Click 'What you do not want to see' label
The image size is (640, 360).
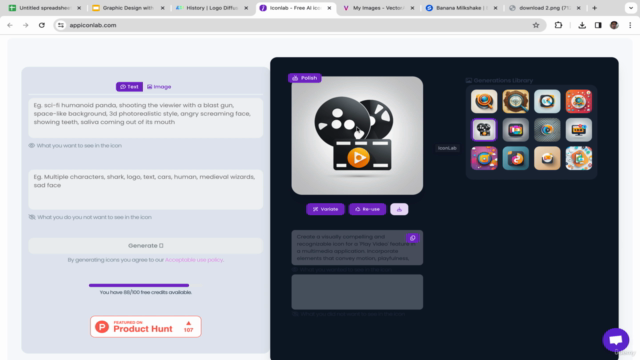click(94, 217)
